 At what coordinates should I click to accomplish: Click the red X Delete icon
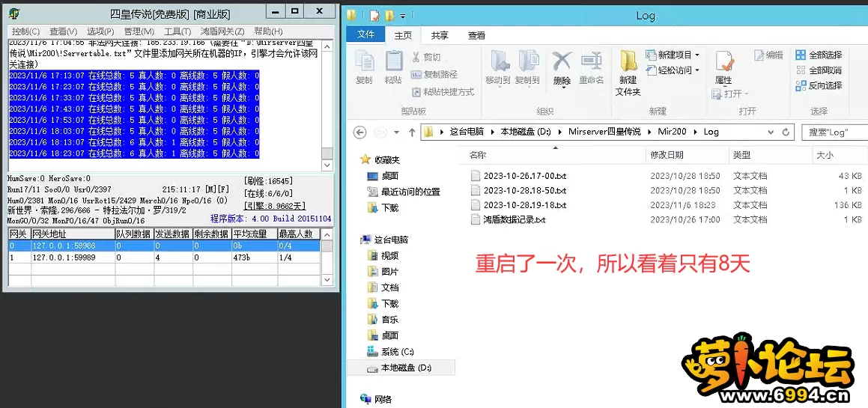pos(562,61)
